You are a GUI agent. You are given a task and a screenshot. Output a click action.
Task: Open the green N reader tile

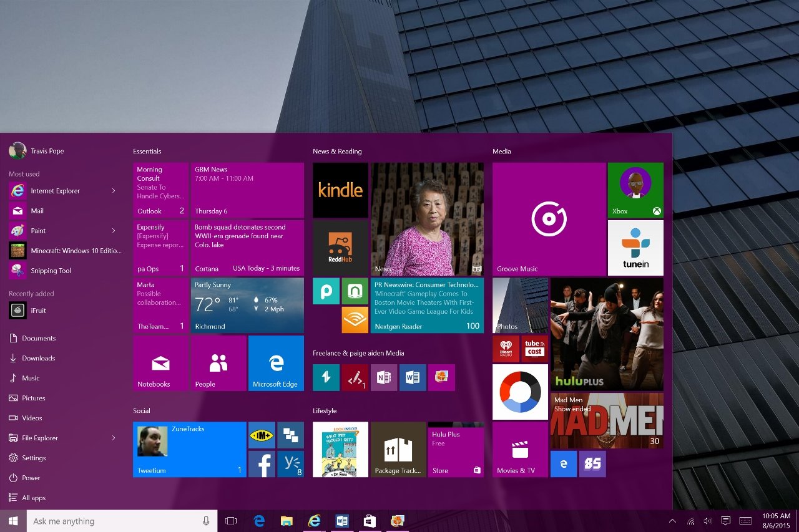coord(355,291)
